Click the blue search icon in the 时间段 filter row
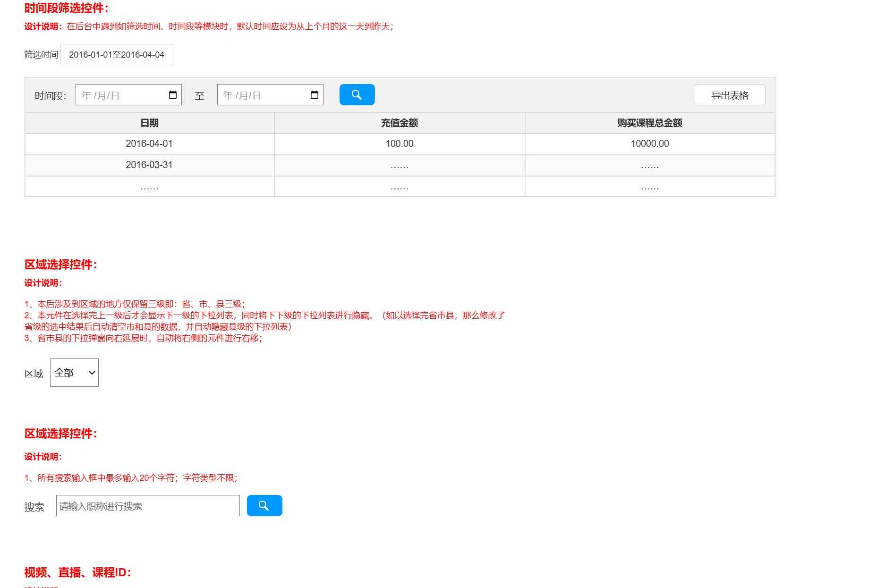The image size is (894, 588). pos(357,94)
